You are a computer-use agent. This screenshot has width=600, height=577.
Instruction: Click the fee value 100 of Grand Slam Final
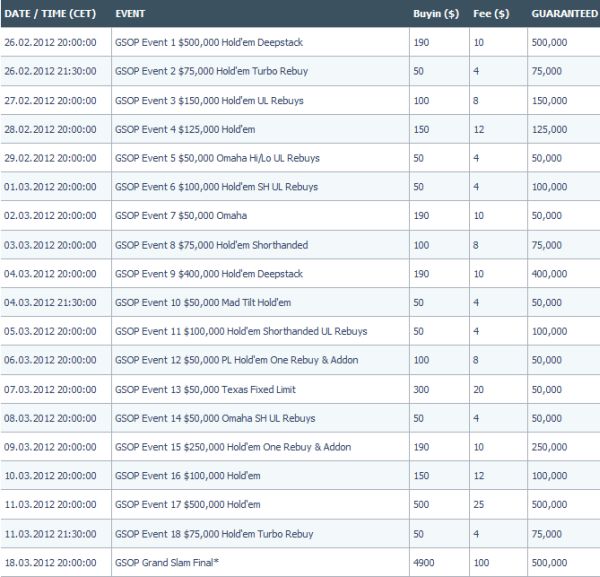click(x=481, y=562)
